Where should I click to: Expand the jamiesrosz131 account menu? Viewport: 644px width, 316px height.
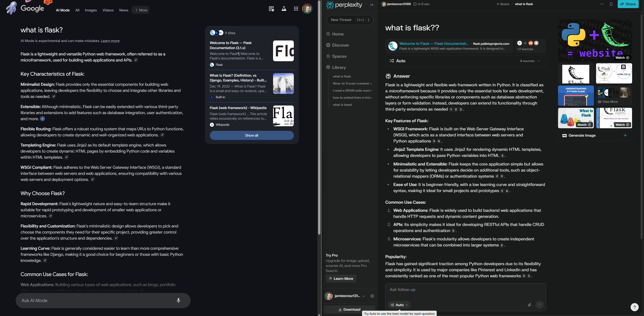(x=345, y=296)
